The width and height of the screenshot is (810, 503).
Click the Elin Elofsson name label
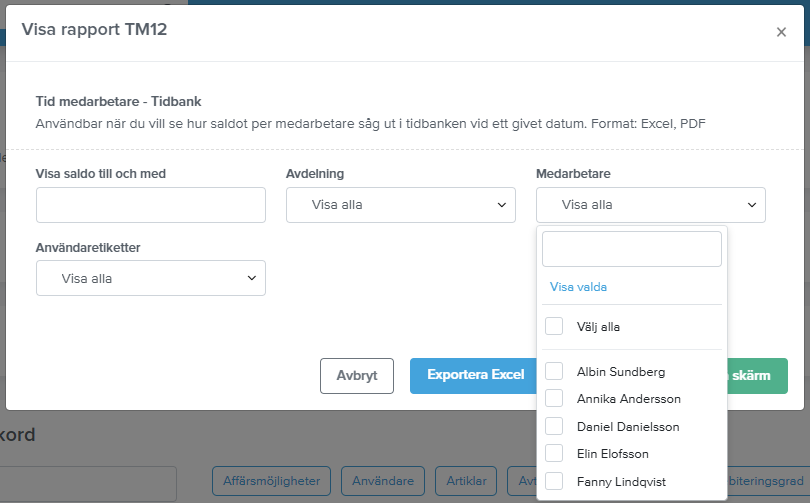click(613, 453)
